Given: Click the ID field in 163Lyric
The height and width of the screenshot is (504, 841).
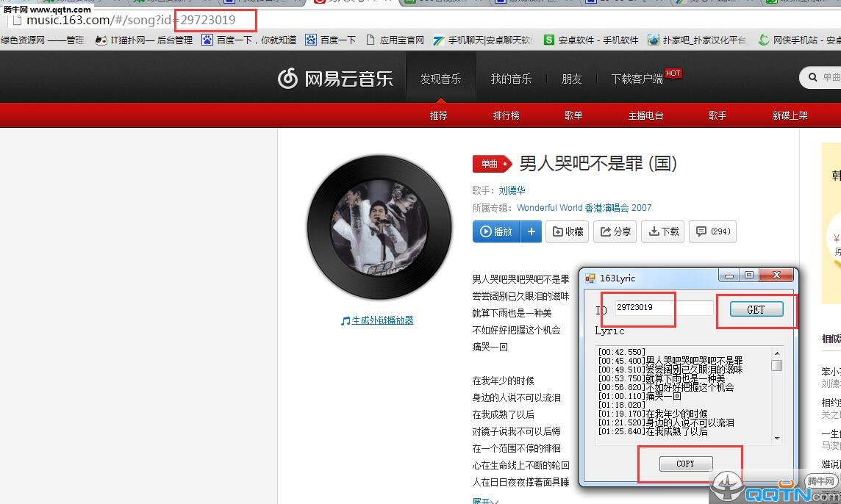Looking at the screenshot, I should click(x=664, y=308).
